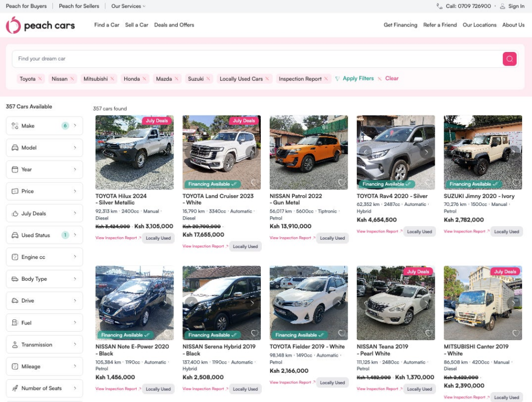Remove the Mazda filter tag
The width and height of the screenshot is (532, 402).
(177, 79)
